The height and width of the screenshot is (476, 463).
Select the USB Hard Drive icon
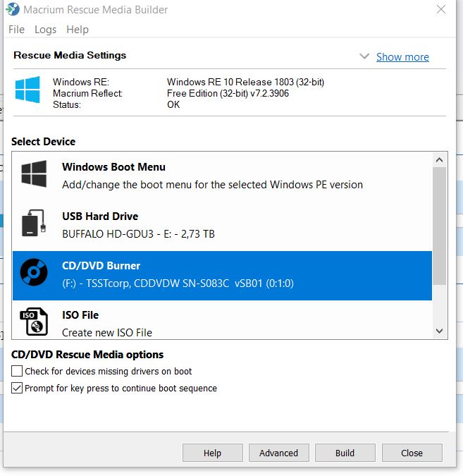click(x=34, y=223)
